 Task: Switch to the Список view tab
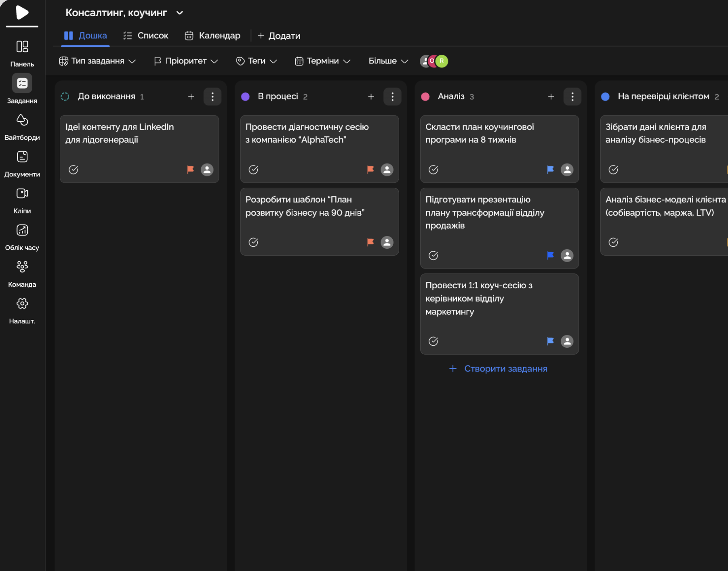(x=145, y=36)
